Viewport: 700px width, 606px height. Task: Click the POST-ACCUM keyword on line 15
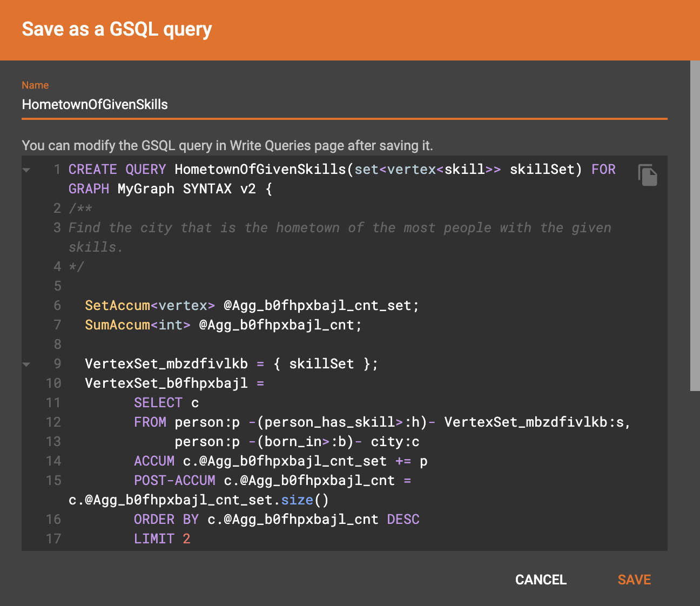click(174, 481)
